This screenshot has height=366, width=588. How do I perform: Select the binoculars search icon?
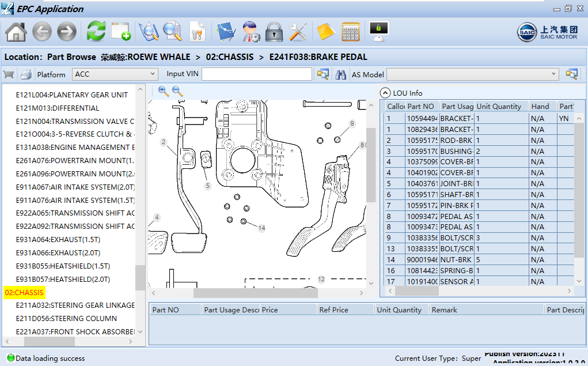341,74
